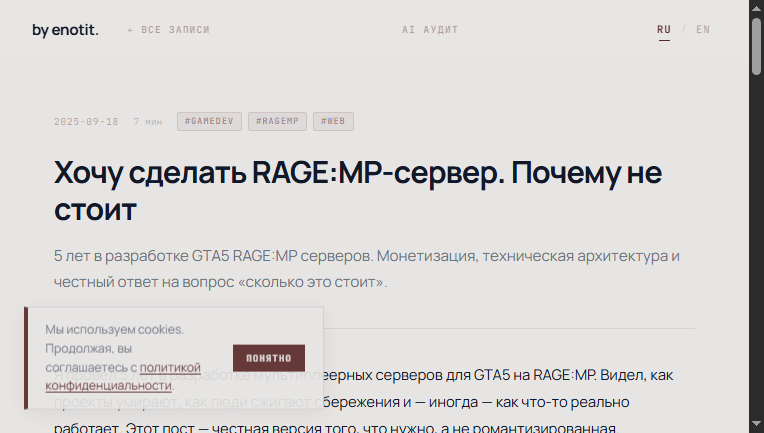
Task: Click the 'Мы используем cookies' notice text
Action: [114, 329]
